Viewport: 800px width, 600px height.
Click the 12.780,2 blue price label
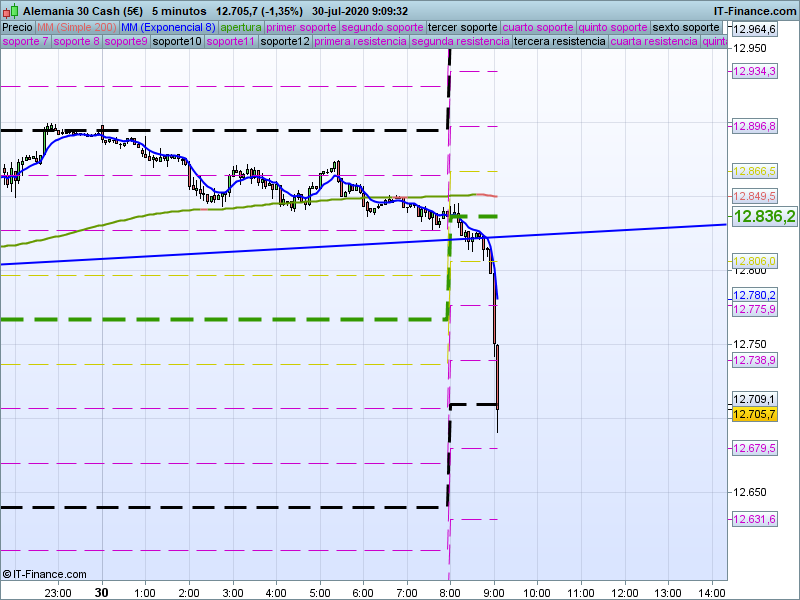pos(755,295)
